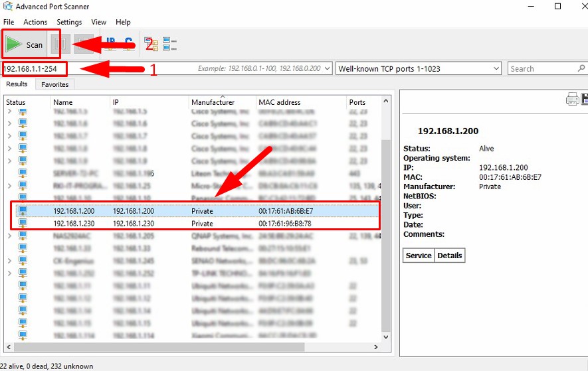The width and height of the screenshot is (588, 371).
Task: Click the device icon in the Rebound Telecom row
Action: coord(23,248)
